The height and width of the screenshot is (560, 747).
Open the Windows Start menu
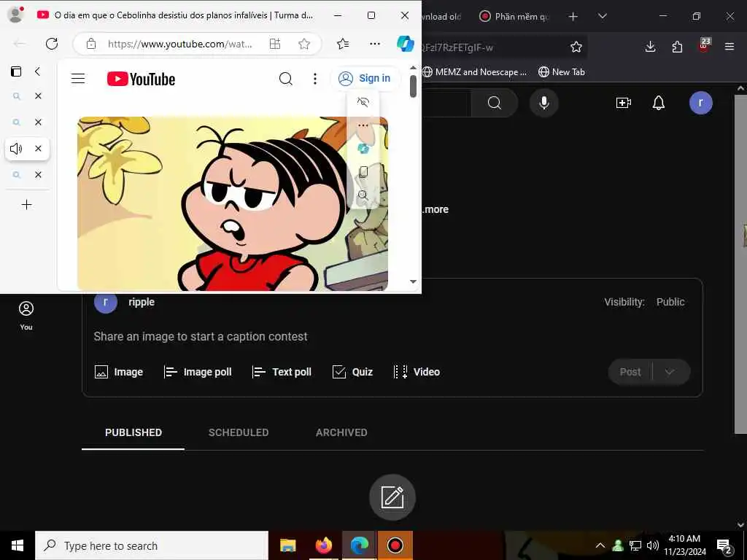click(18, 545)
